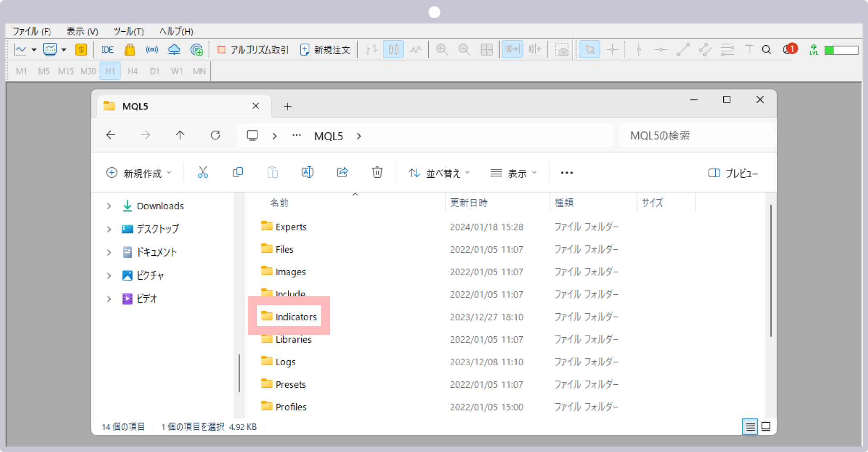The height and width of the screenshot is (452, 868).
Task: Click the new chart icon
Action: point(20,50)
